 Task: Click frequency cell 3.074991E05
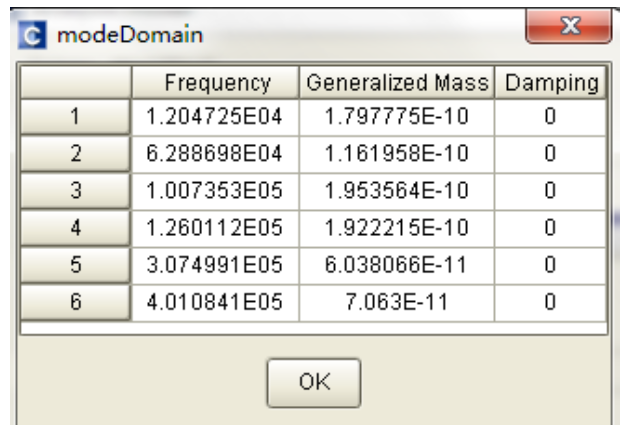(x=216, y=266)
